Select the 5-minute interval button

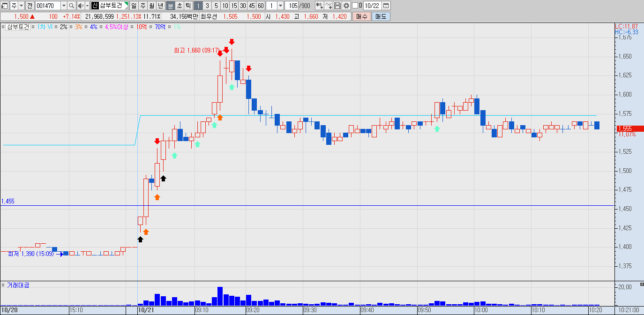(x=216, y=6)
